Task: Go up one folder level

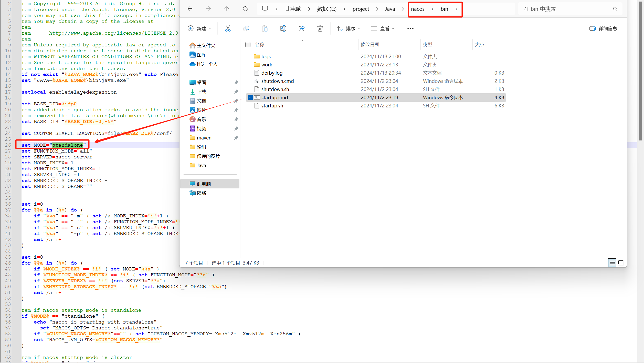Action: (x=227, y=9)
